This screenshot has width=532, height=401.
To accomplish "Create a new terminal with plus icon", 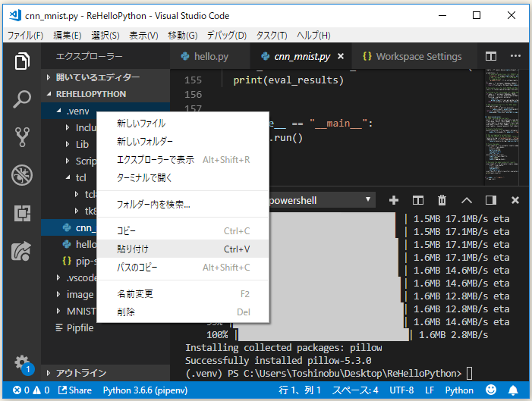I will pos(394,200).
